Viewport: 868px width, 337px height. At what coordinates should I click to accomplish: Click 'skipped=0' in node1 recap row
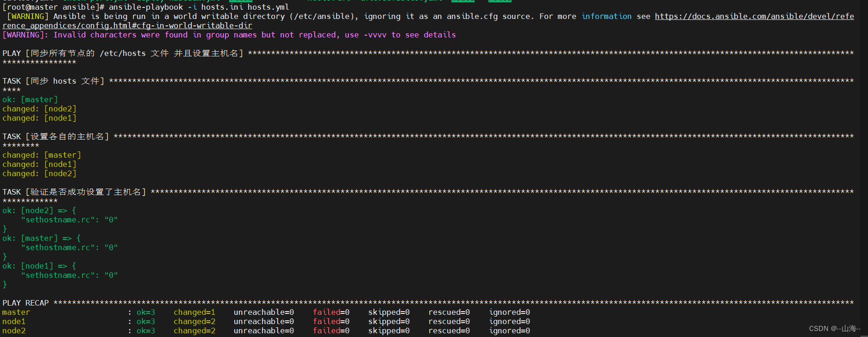[x=389, y=322]
